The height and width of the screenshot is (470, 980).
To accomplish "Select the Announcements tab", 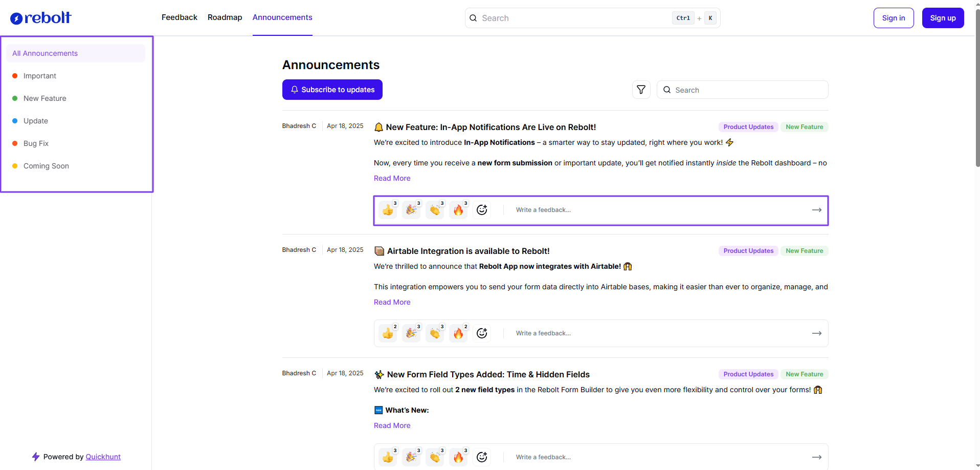I will click(x=282, y=17).
